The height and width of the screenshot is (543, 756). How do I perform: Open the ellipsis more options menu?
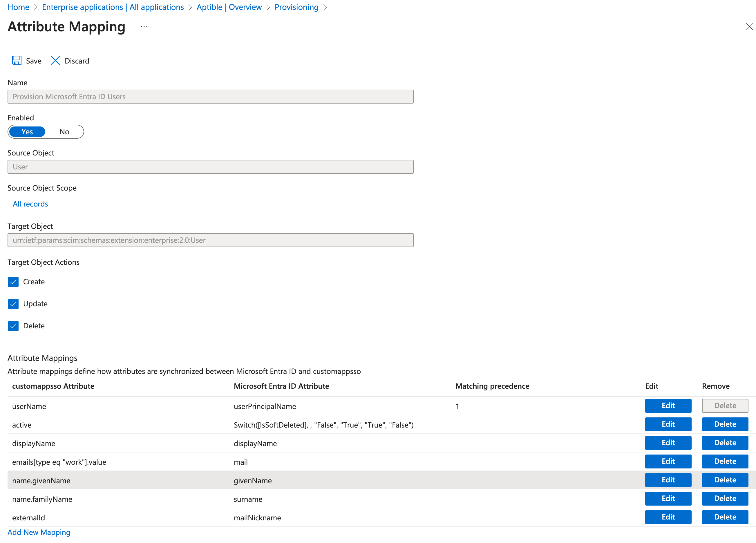click(x=144, y=27)
